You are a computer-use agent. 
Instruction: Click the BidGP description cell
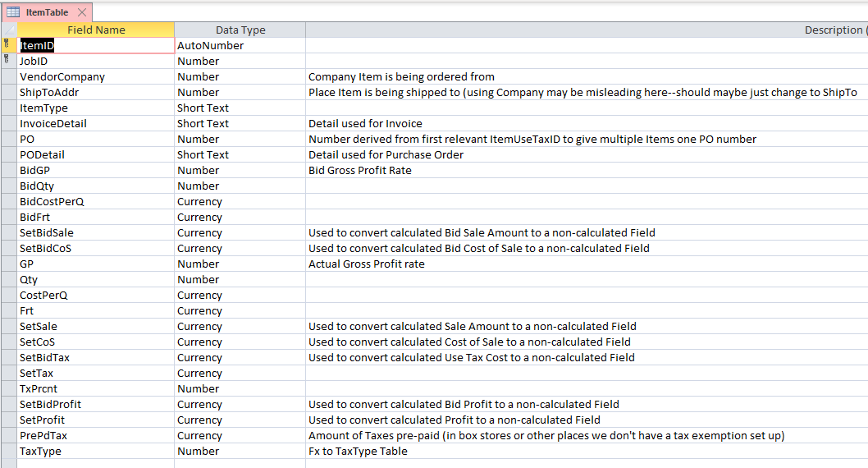(x=587, y=171)
